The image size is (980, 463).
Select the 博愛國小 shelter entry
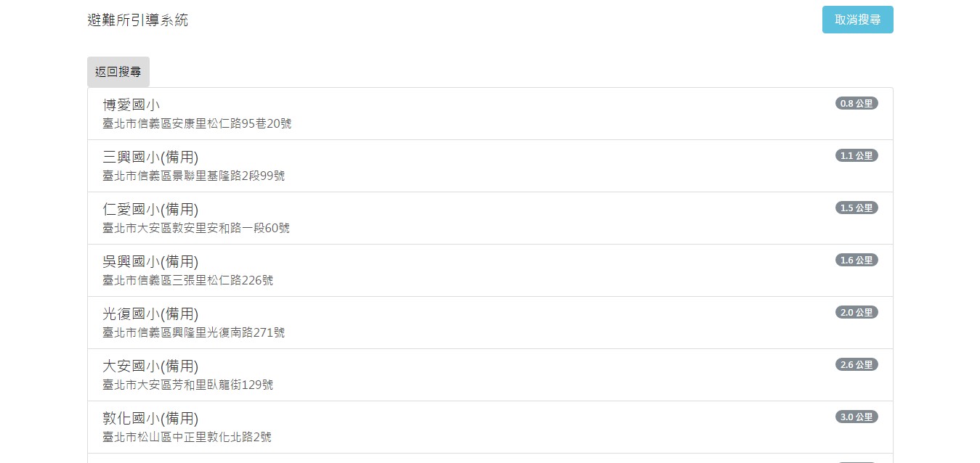(x=490, y=114)
